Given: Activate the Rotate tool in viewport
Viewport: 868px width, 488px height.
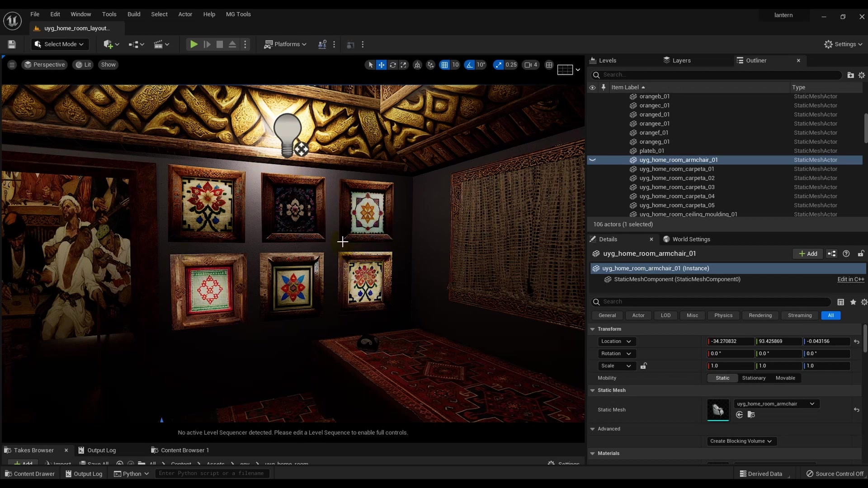Looking at the screenshot, I should click(x=393, y=65).
